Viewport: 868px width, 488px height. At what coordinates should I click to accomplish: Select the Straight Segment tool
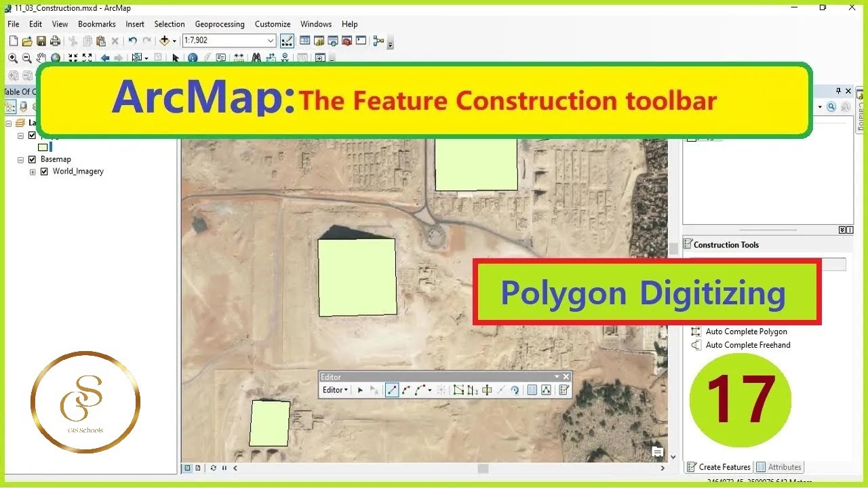coord(392,390)
